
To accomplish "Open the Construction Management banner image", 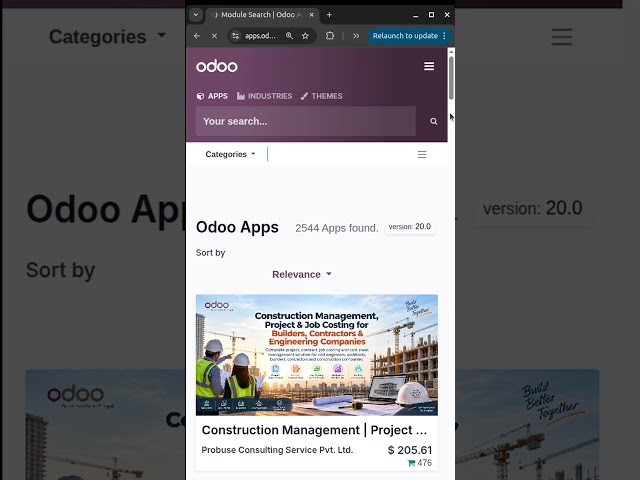I will (x=317, y=355).
